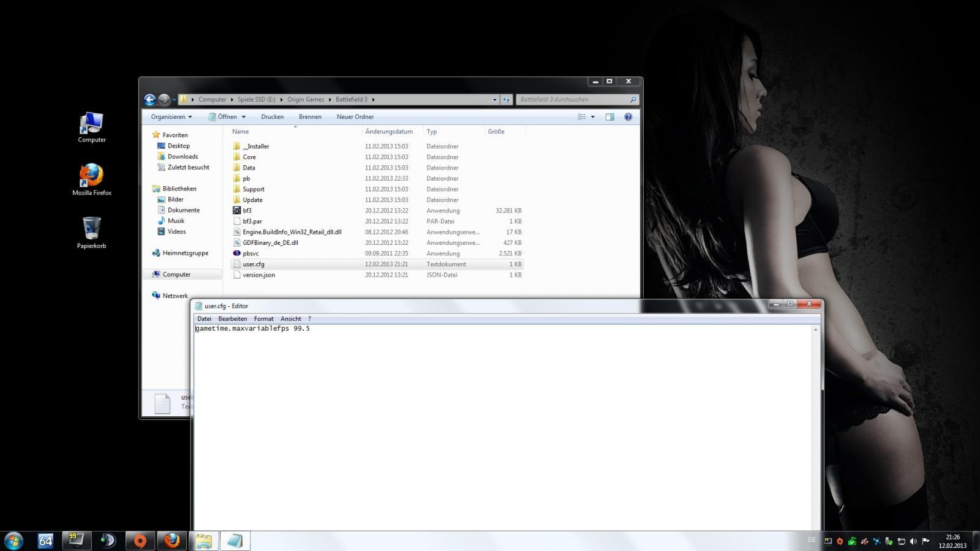The image size is (980, 551).
Task: Create a Neuer Ordner
Action: click(355, 117)
